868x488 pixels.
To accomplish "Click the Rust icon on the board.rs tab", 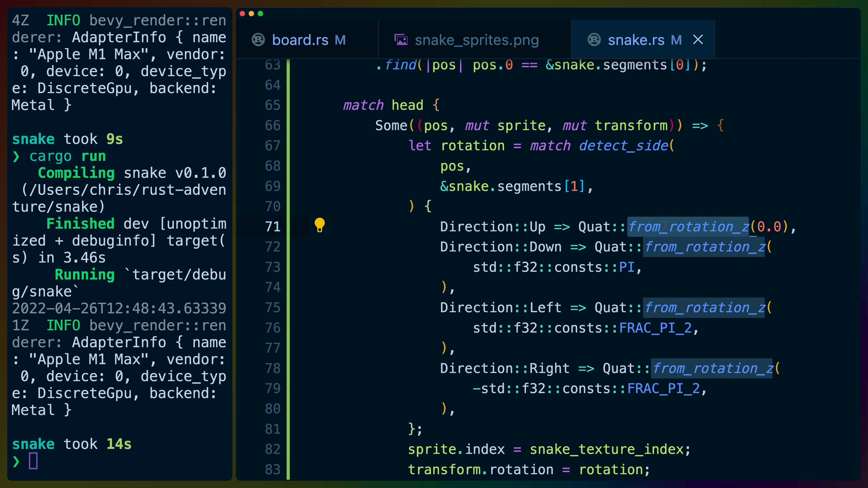I will click(x=258, y=39).
